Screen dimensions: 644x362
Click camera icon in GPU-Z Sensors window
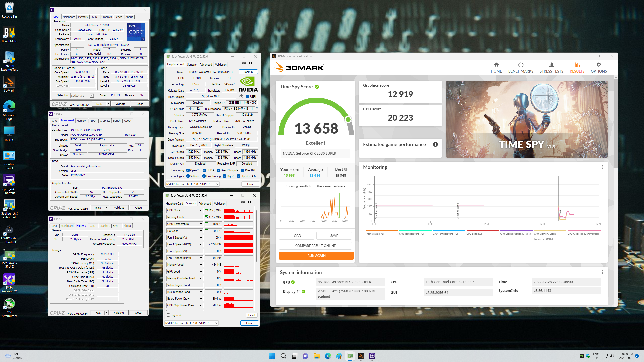(x=243, y=202)
